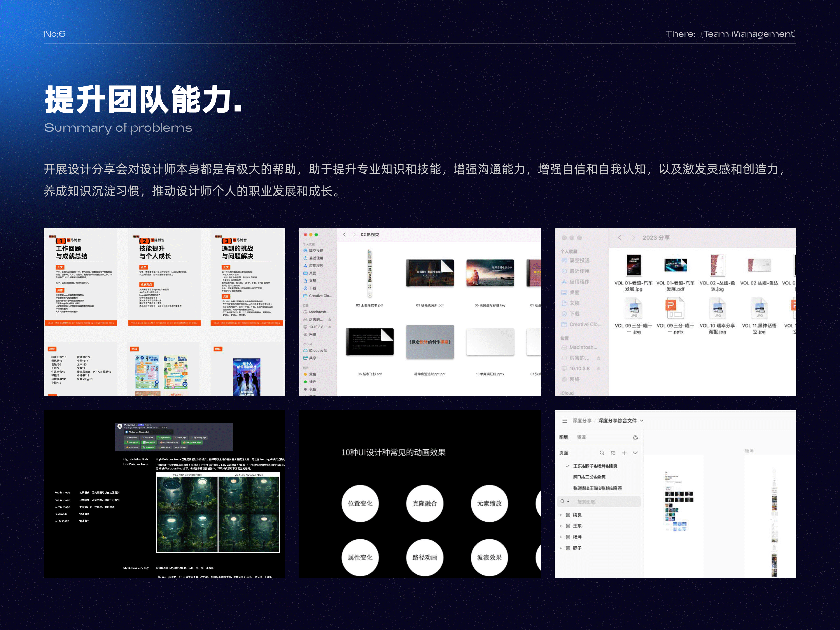
Task: Open 最近使用 in 02 影视类 window sidebar
Action: [x=313, y=258]
